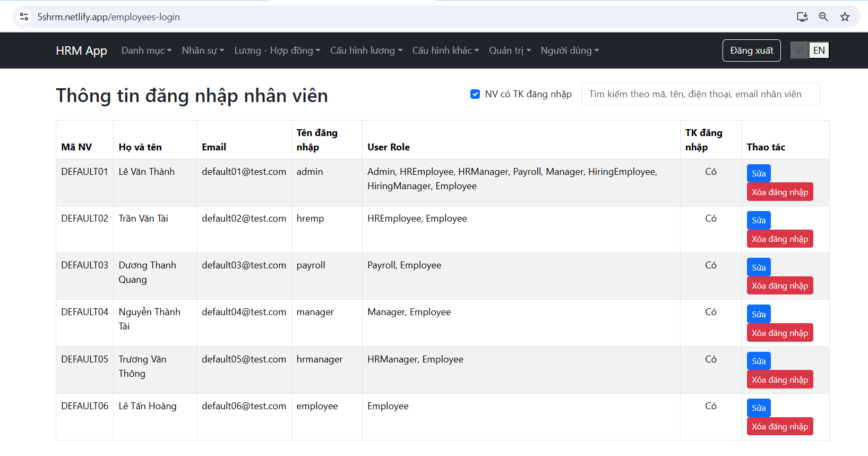Click the page title Thông tin đăng nhập nhân viên
Viewport: 868px width, 456px height.
pyautogui.click(x=192, y=96)
